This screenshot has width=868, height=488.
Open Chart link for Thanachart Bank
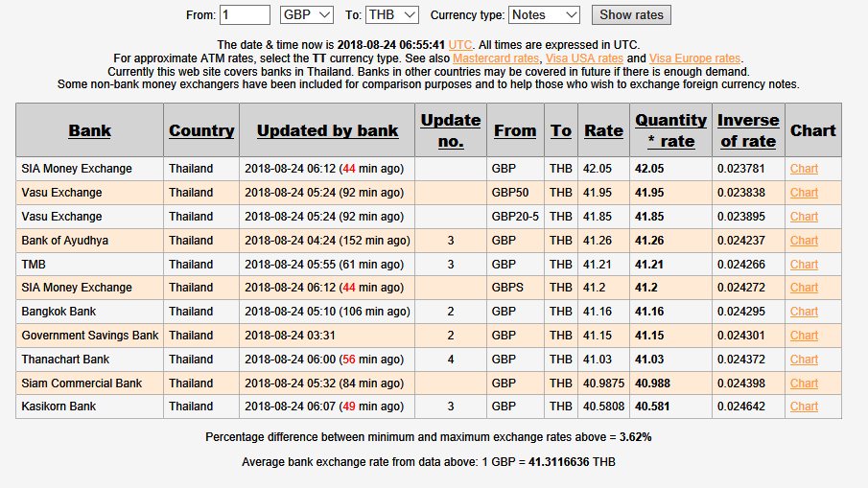pyautogui.click(x=804, y=360)
